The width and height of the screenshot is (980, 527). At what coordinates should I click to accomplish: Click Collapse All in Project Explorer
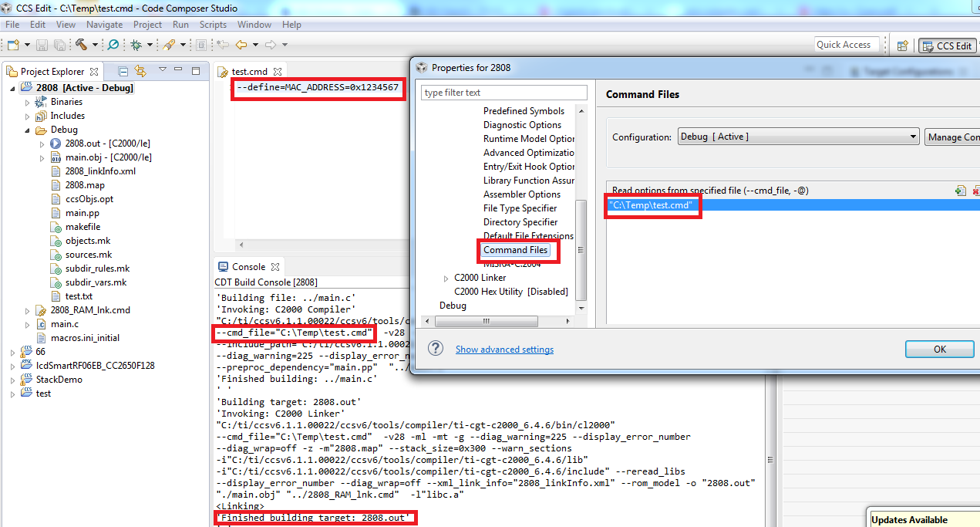click(123, 71)
